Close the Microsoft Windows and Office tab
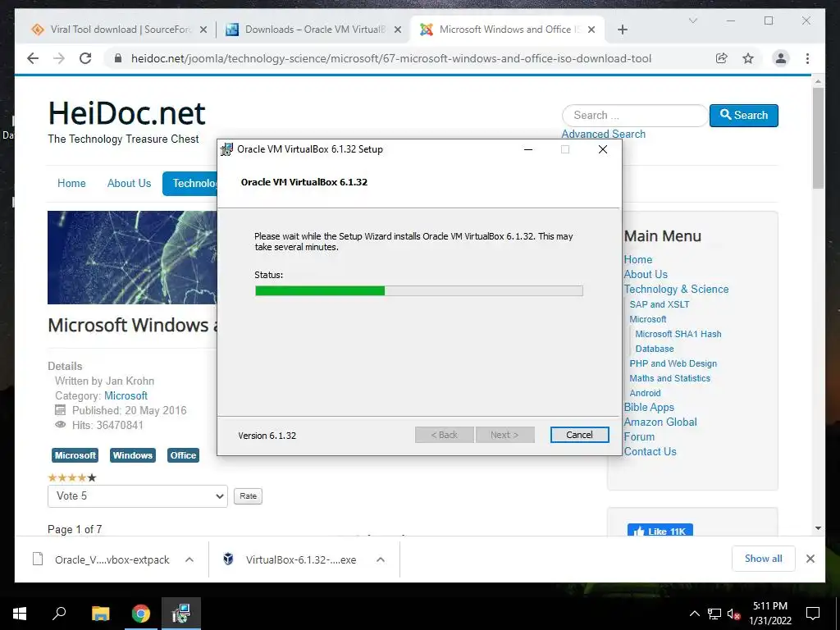This screenshot has height=630, width=840. tap(591, 30)
